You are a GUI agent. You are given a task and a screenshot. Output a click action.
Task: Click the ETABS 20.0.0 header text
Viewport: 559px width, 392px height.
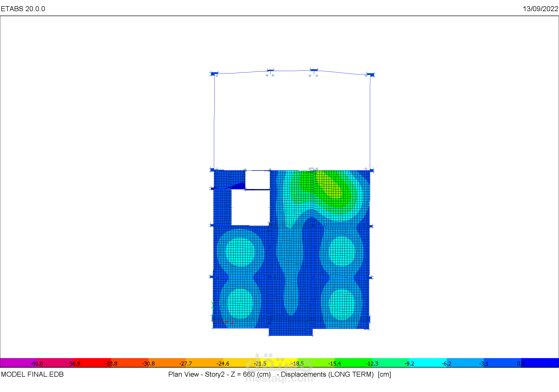(23, 9)
